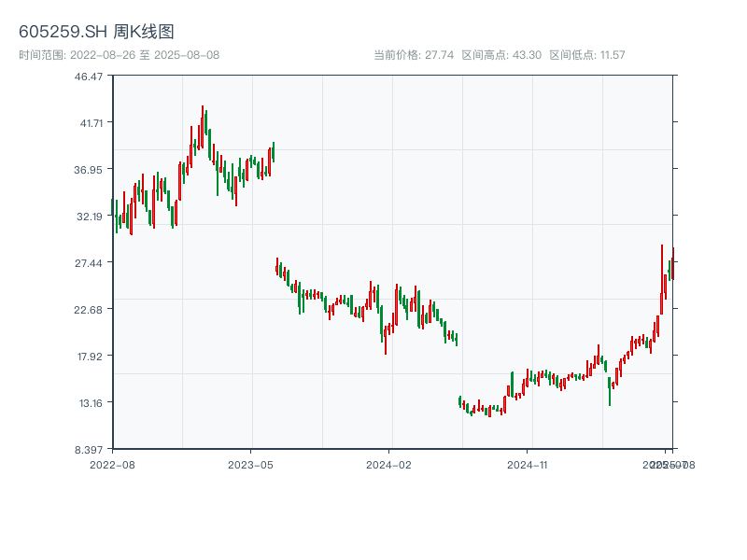The width and height of the screenshot is (747, 560).
Task: Click the 时间范围 date range text
Action: pos(119,55)
